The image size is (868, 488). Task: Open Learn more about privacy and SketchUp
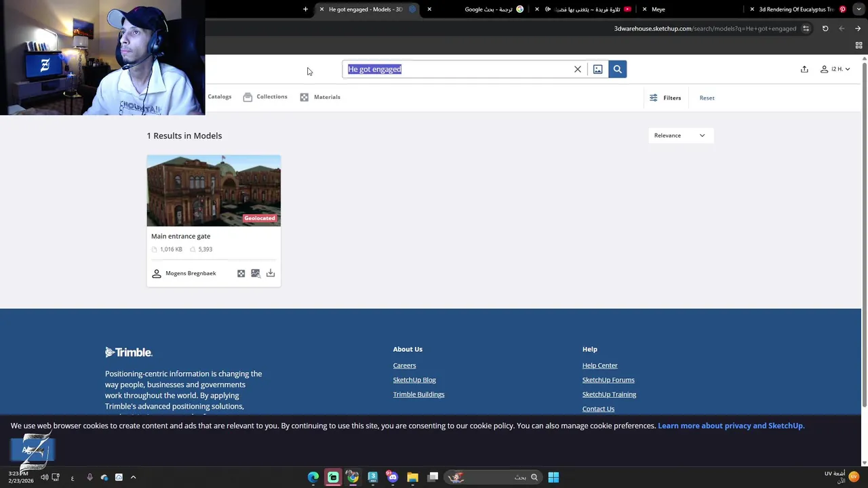click(x=731, y=426)
